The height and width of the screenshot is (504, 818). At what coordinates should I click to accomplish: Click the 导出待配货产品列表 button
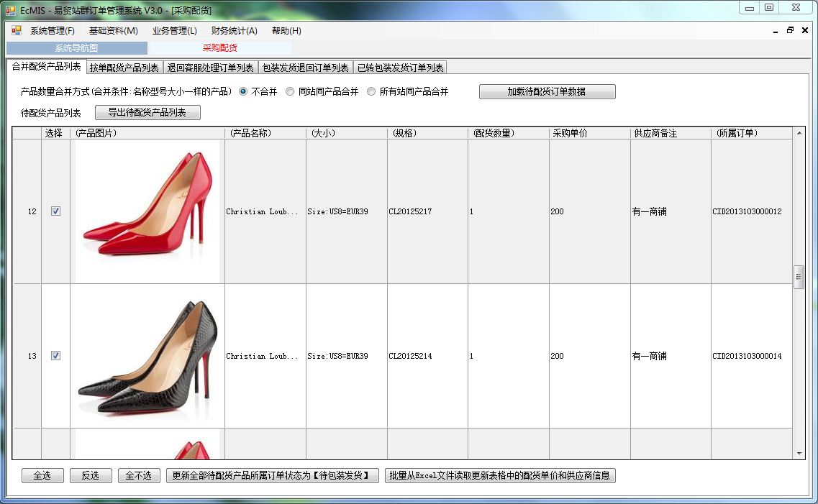click(147, 113)
